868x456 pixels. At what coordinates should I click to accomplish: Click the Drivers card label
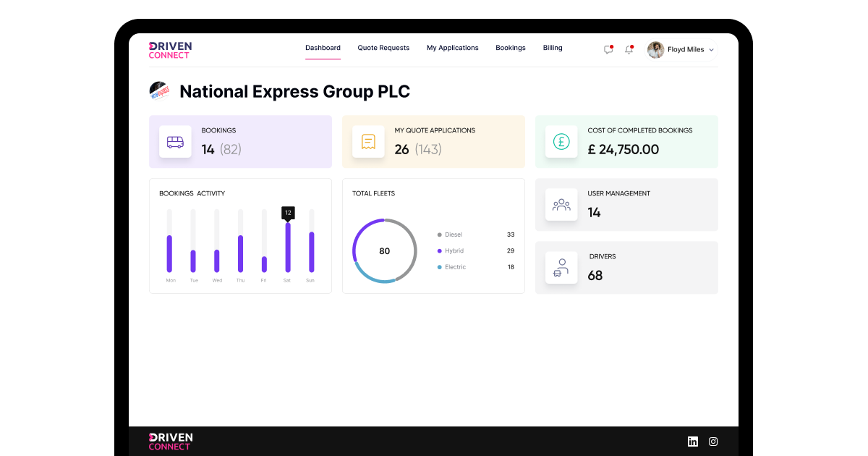(603, 256)
